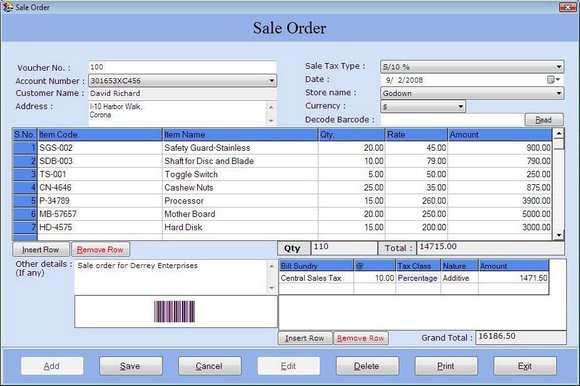Click the Item Code column header
This screenshot has height=386, width=580.
(100, 135)
